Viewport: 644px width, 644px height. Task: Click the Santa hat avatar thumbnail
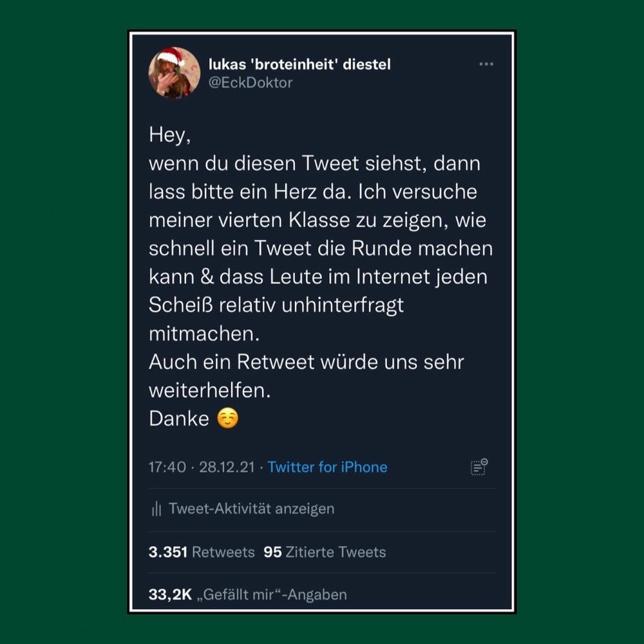(173, 73)
